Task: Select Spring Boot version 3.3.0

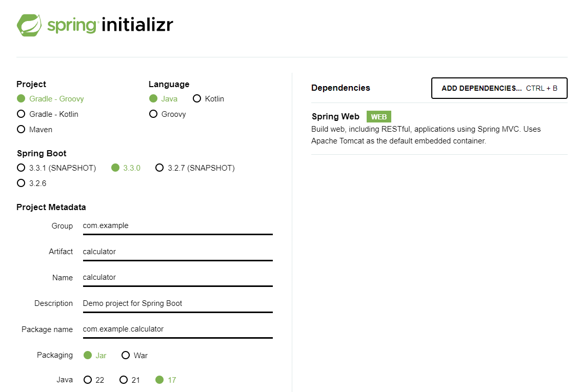Action: pos(126,168)
